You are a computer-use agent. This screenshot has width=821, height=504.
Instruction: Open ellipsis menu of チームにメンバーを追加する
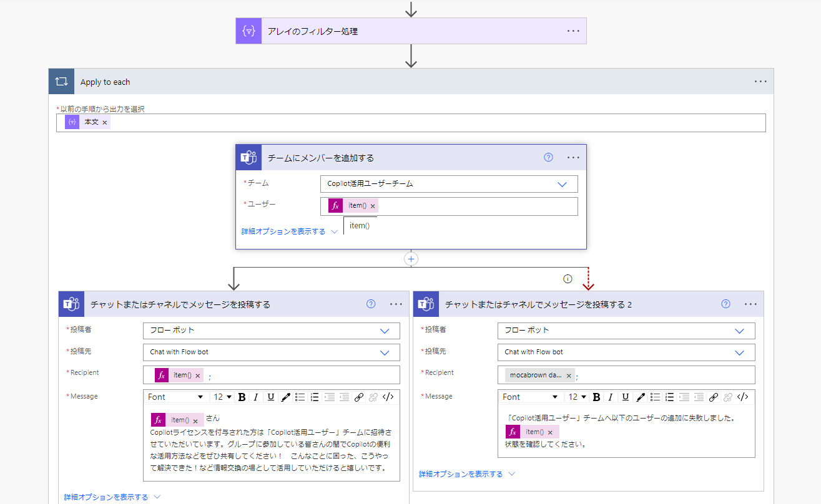click(573, 158)
